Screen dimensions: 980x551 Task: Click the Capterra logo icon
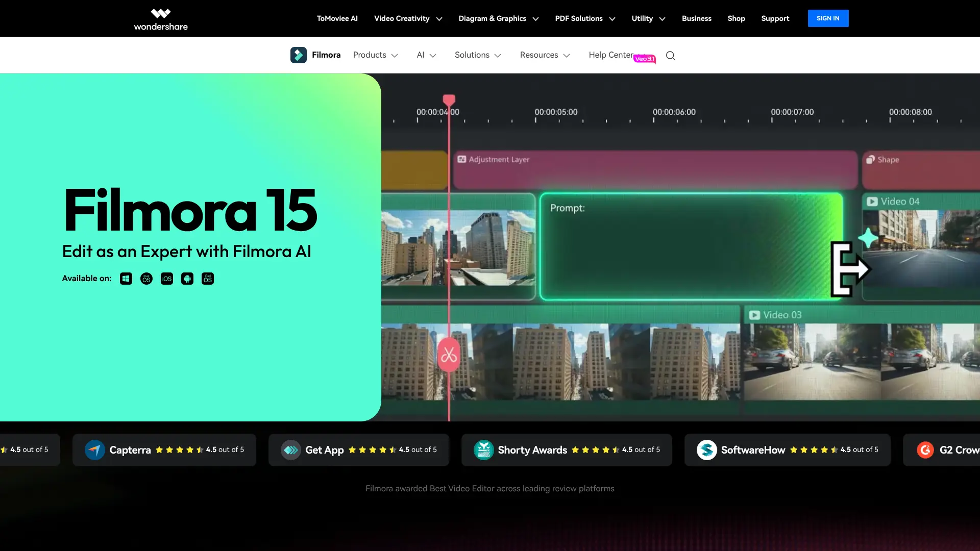click(95, 450)
